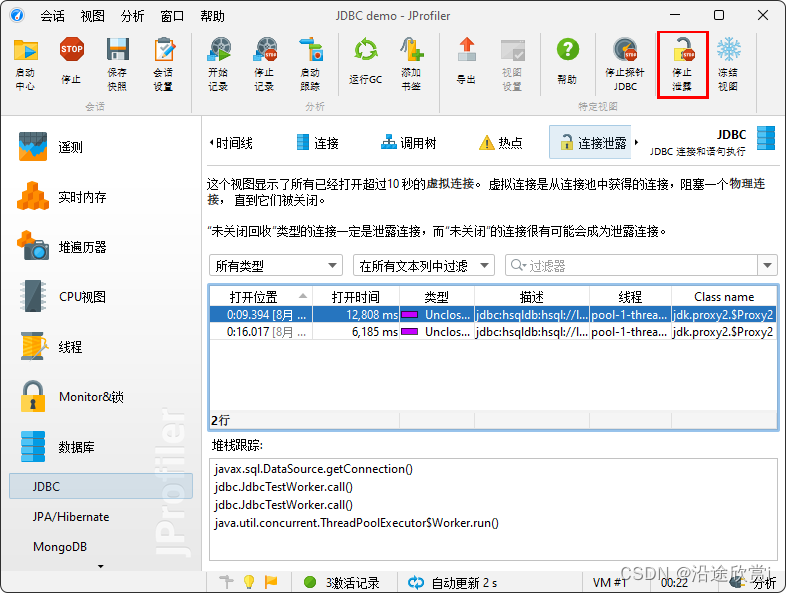Click the status bar orange flag icon
Image resolution: width=786 pixels, height=593 pixels.
point(271,582)
